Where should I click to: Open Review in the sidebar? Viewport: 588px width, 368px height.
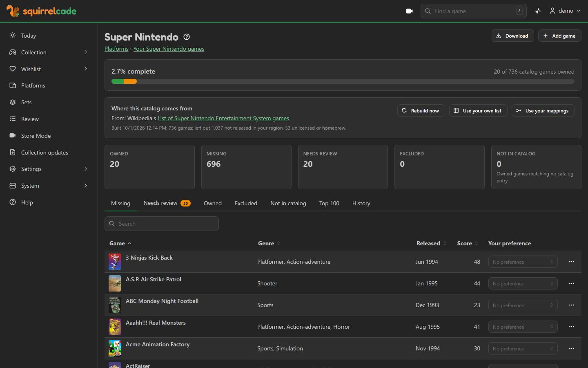coord(49,119)
